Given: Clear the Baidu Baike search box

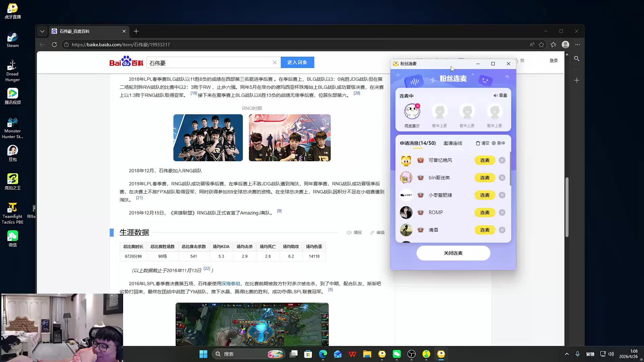Looking at the screenshot, I should coord(274,63).
